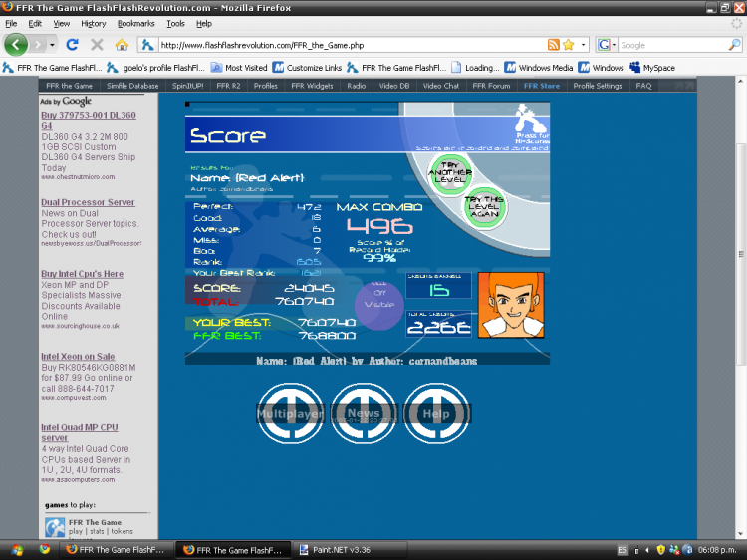This screenshot has width=747, height=560.
Task: Click the page vertical scrollbar
Action: tap(741, 254)
